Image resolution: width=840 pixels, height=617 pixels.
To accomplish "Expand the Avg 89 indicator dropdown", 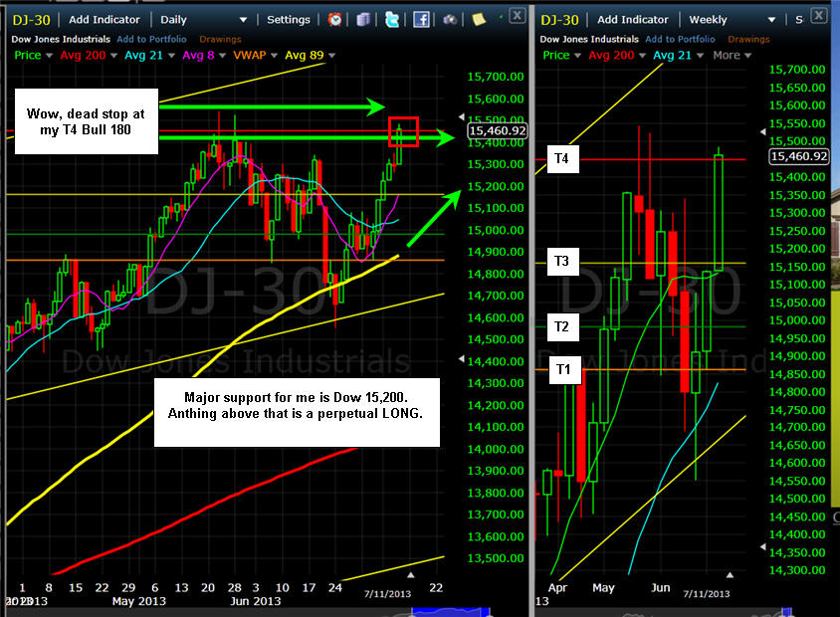I will pyautogui.click(x=331, y=56).
